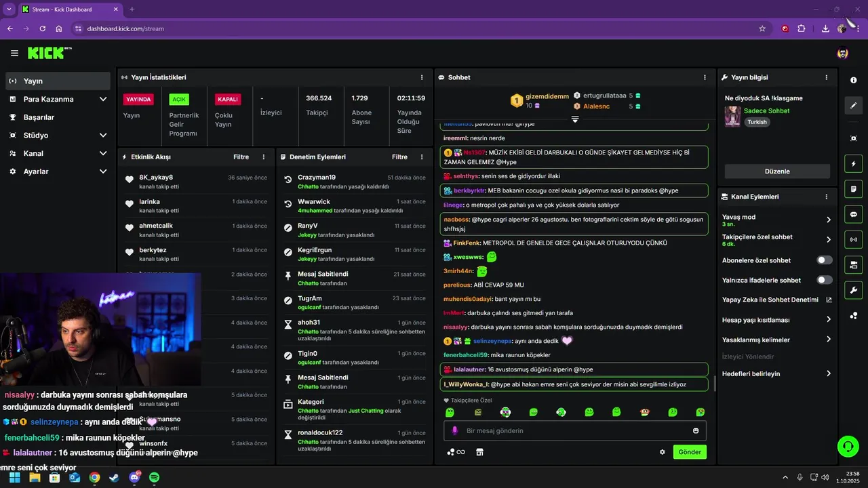This screenshot has width=868, height=488.
Task: Open chat settings gear icon
Action: click(x=663, y=452)
